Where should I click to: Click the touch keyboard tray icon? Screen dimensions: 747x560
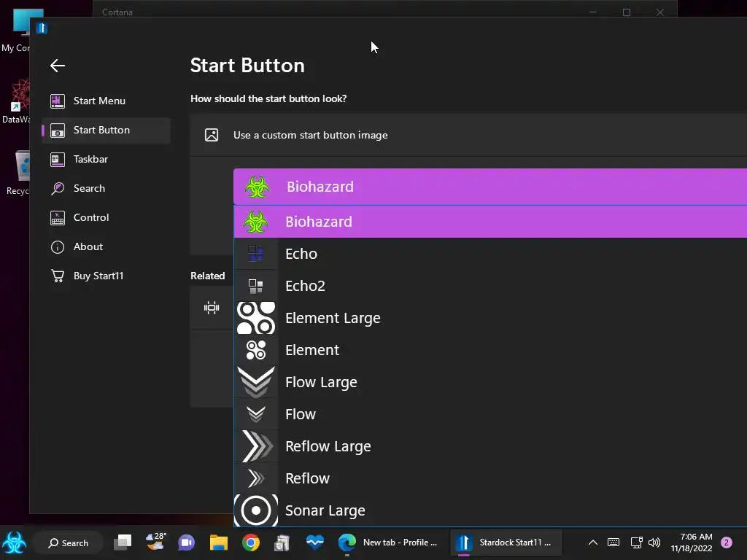(x=614, y=542)
